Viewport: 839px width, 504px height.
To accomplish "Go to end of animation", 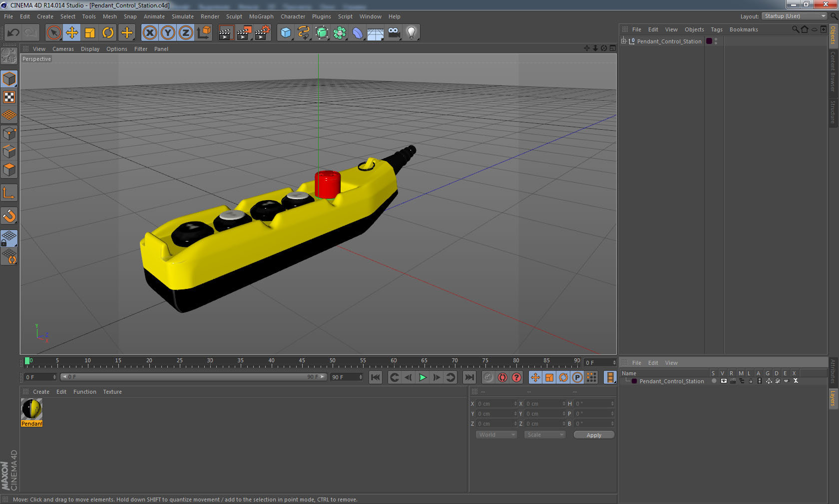I will coord(469,377).
